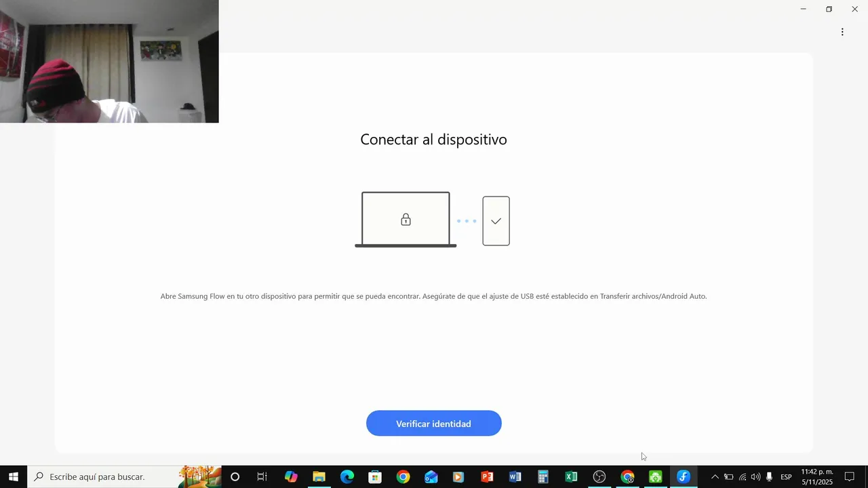Restore down the Samsung Flow window
868x488 pixels.
tap(829, 9)
